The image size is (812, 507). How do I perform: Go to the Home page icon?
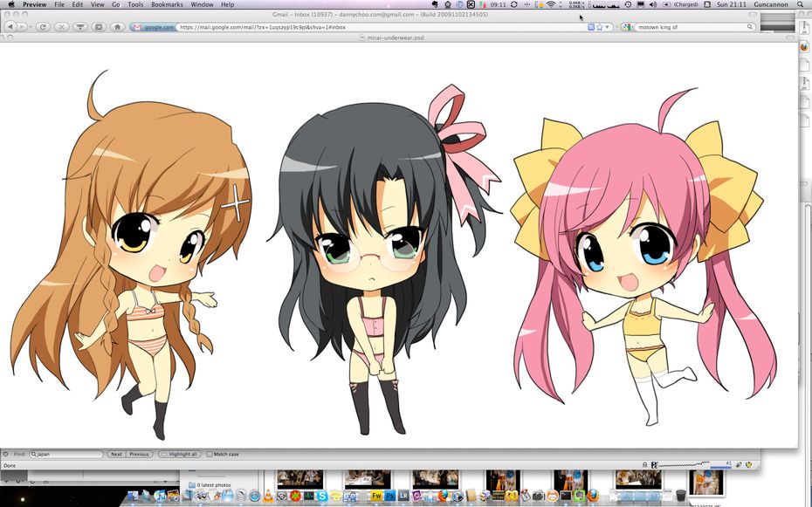[x=117, y=27]
